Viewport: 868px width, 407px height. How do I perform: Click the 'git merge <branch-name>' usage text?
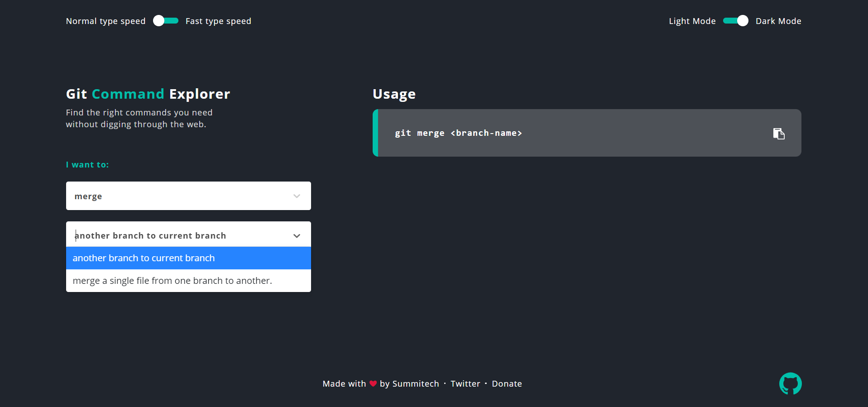(x=458, y=133)
